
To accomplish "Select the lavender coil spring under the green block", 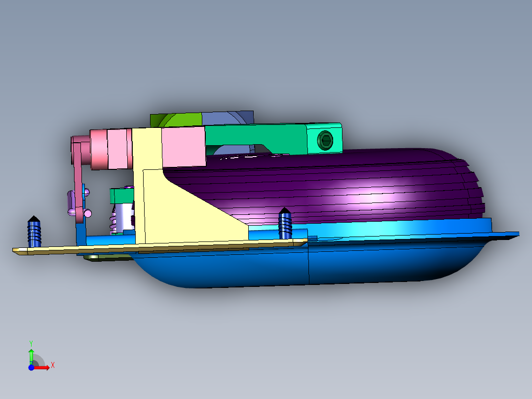I will tap(114, 220).
